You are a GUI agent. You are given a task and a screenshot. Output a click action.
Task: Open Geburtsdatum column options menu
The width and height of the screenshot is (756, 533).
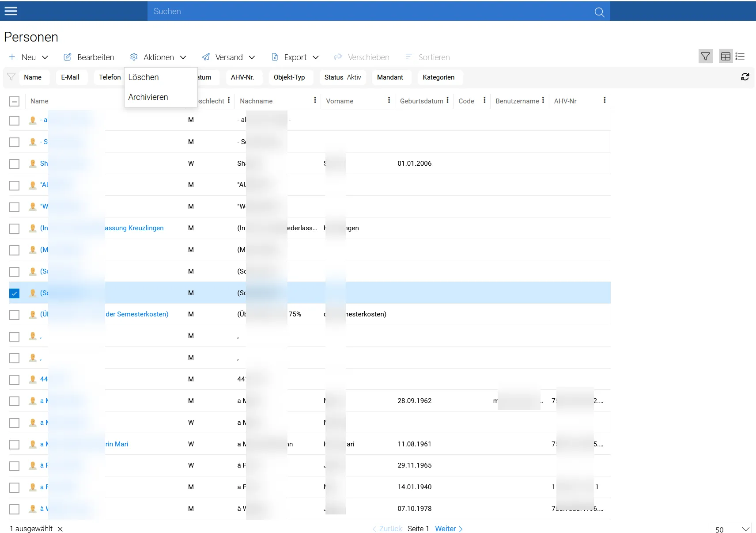click(x=447, y=100)
